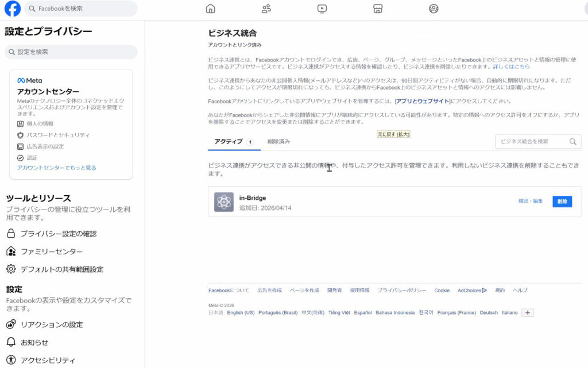Click the magnifier in ビジネス統合を検索 box

point(572,142)
